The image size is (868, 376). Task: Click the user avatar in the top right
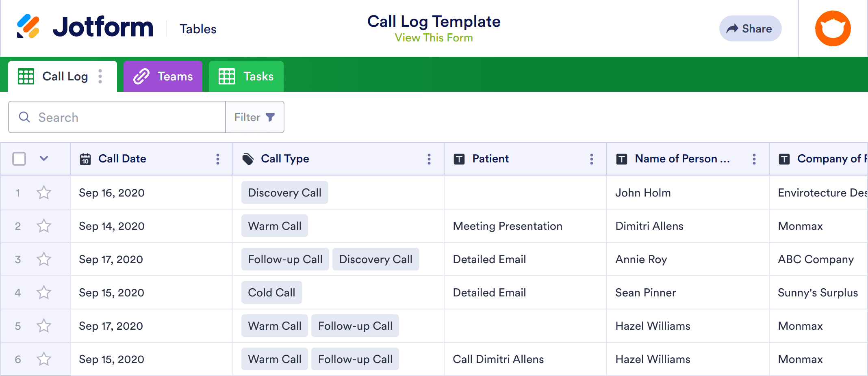833,28
